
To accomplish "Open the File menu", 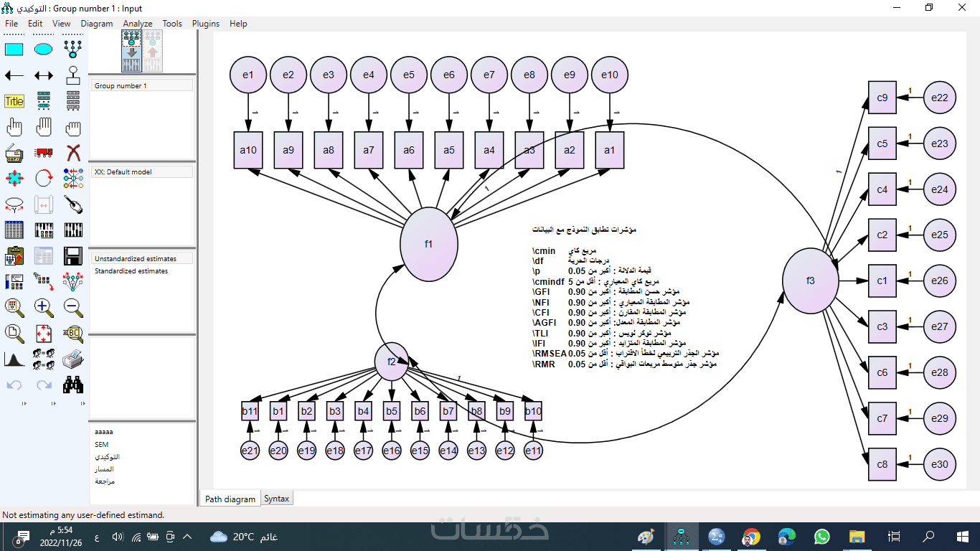I will click(x=11, y=24).
